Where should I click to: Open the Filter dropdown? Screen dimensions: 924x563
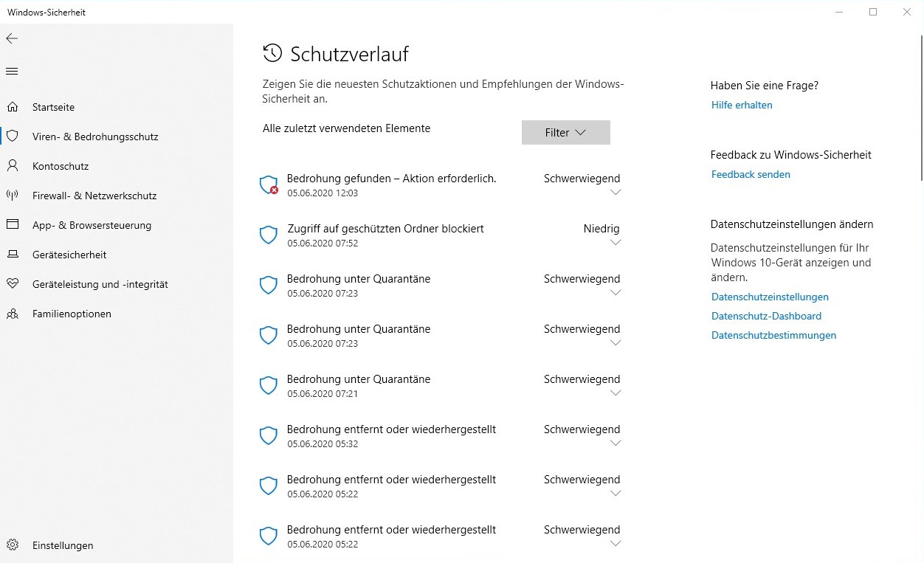pos(566,133)
